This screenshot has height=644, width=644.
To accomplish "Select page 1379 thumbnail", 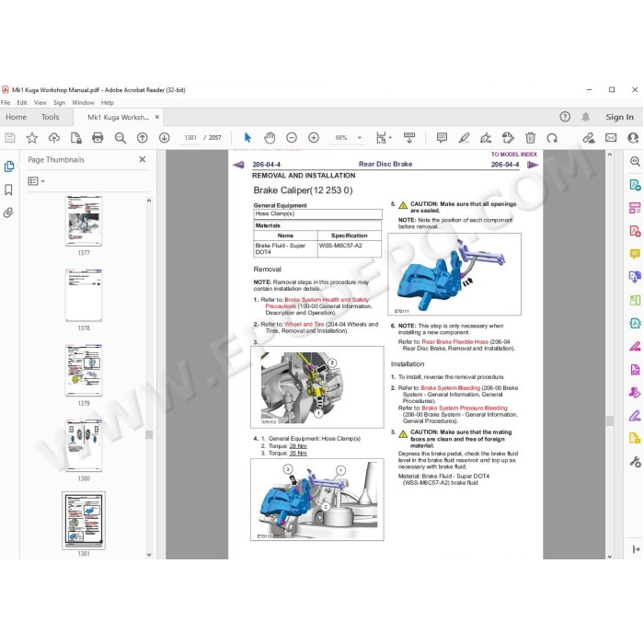I will [x=84, y=371].
